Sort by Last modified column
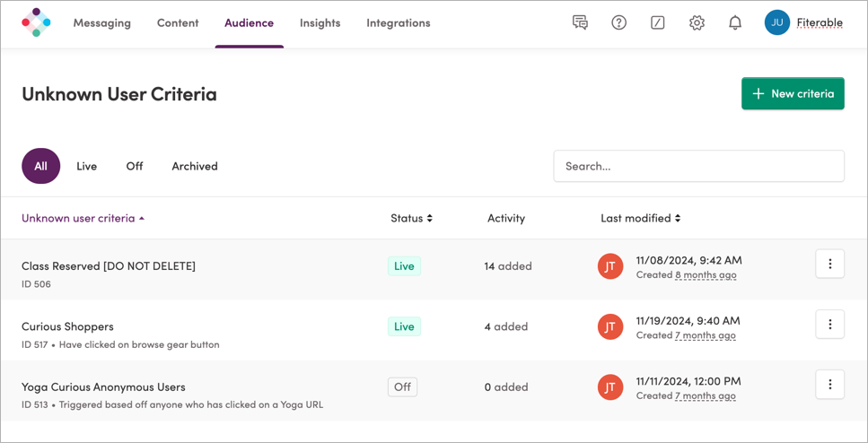This screenshot has width=868, height=443. (641, 218)
